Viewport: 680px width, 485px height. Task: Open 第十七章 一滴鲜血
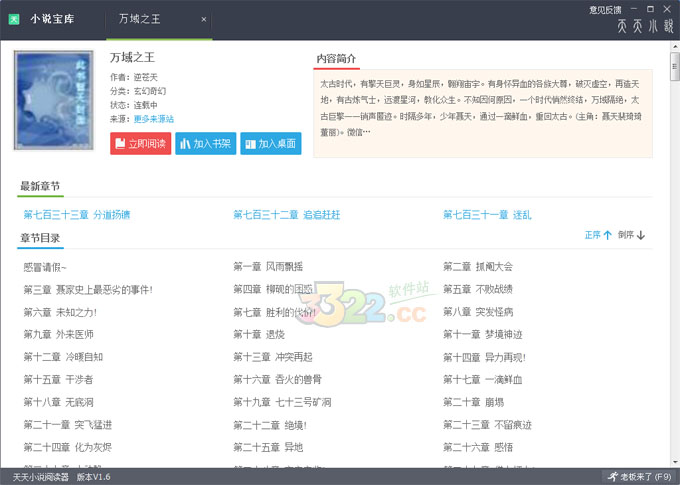483,380
